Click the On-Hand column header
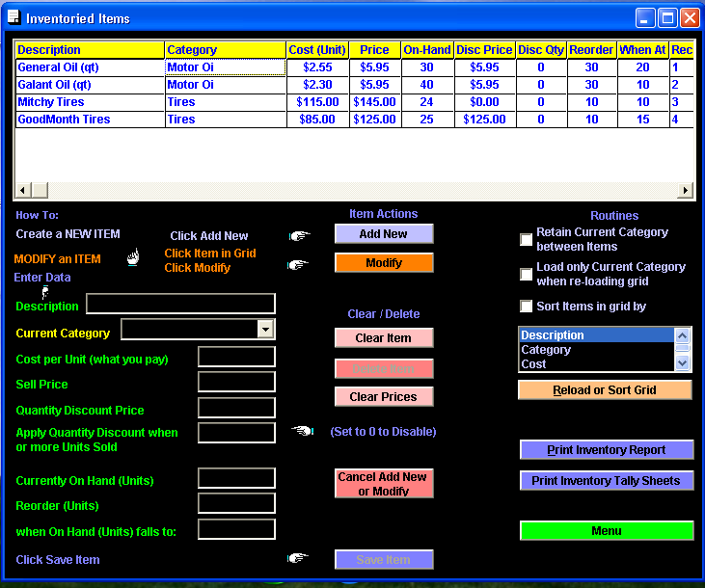 [427, 50]
